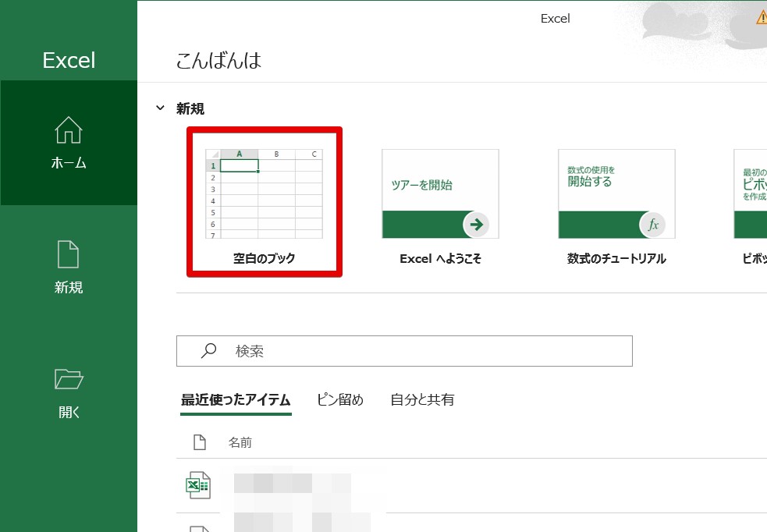Switch to the 最近使ったアイテム tab
767x532 pixels.
236,400
